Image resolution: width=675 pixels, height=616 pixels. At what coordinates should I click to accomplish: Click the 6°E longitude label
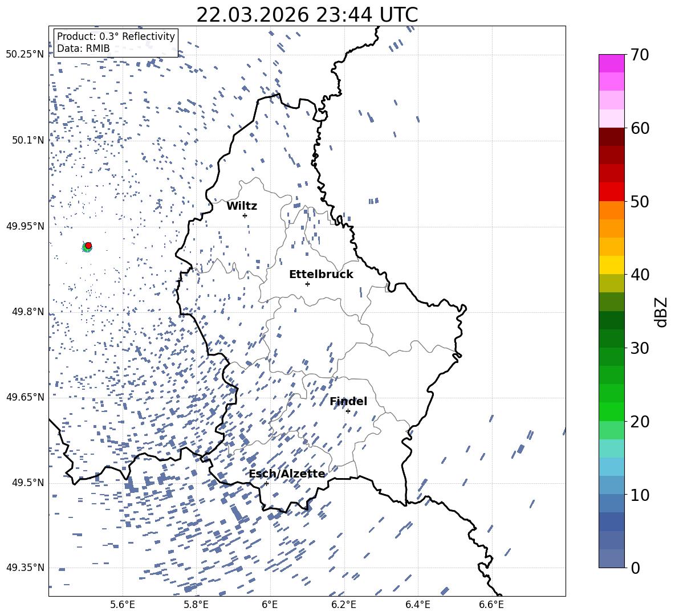click(x=270, y=605)
